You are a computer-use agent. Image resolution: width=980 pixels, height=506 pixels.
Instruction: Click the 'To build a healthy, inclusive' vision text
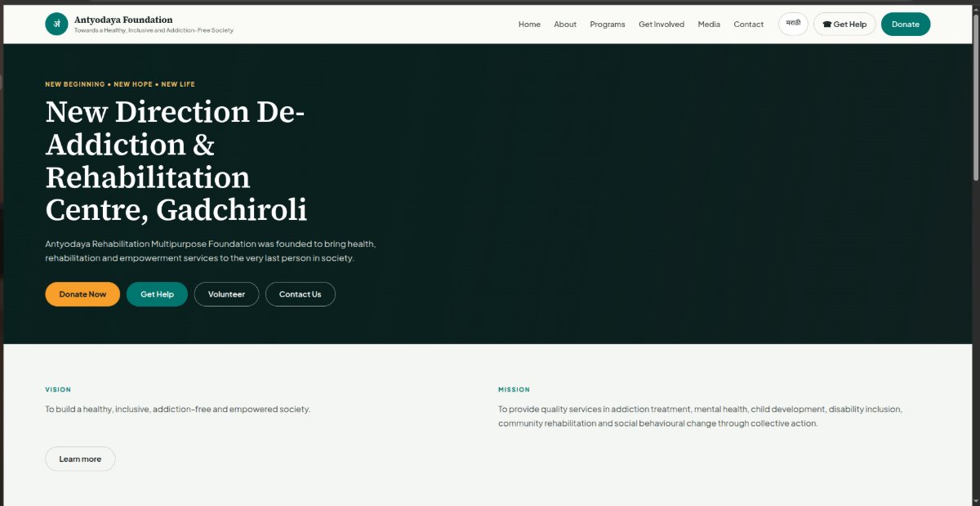pos(178,409)
